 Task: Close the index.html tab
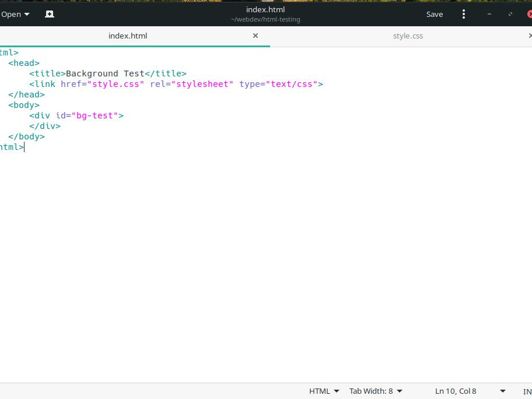click(x=256, y=36)
